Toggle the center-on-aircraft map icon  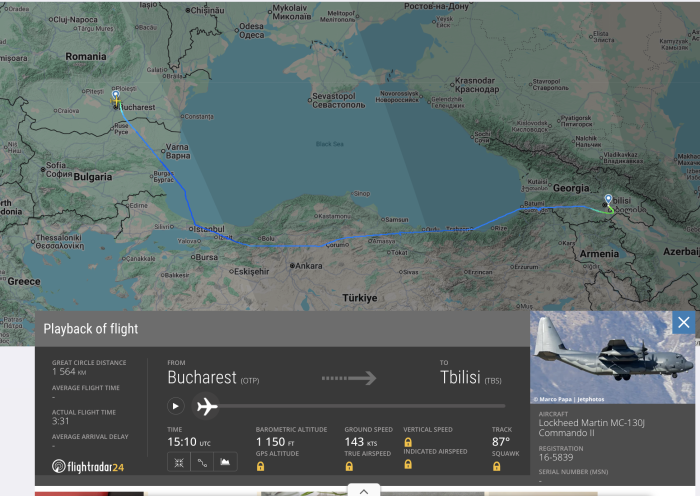pos(177,462)
